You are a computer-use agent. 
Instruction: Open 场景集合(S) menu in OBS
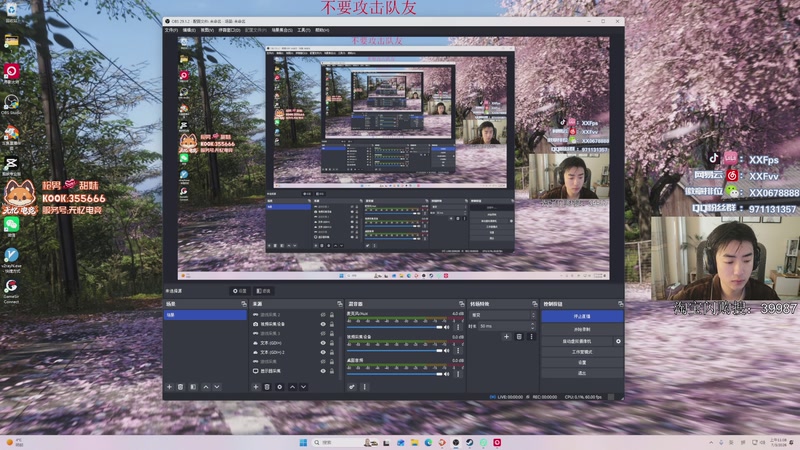(x=282, y=30)
